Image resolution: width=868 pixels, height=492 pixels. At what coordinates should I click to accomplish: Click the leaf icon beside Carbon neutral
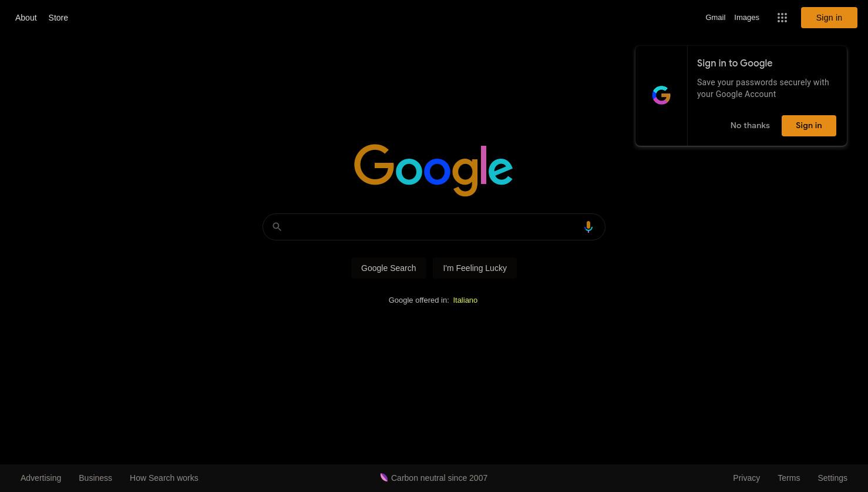point(384,477)
